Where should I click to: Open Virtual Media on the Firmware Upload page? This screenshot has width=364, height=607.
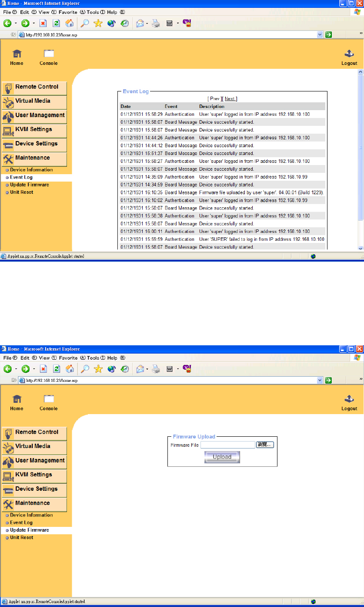[34, 448]
